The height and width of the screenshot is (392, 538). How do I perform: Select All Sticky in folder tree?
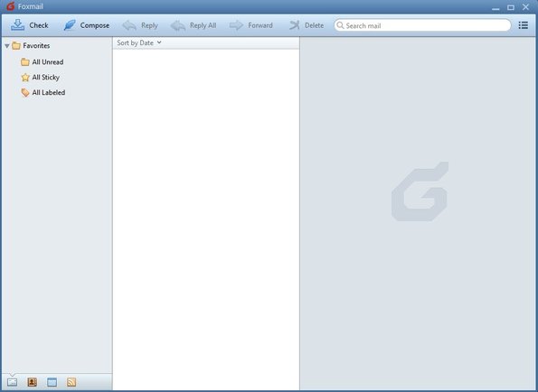tap(45, 78)
